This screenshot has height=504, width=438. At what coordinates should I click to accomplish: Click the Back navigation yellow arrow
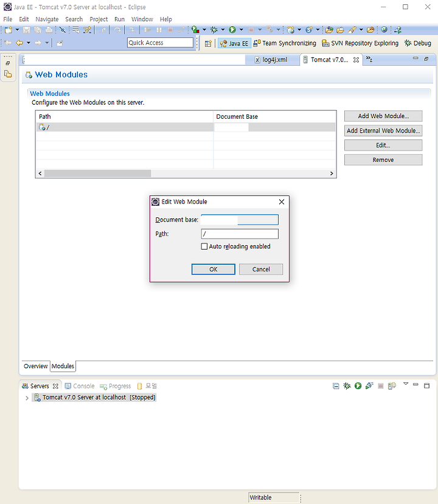coord(19,43)
